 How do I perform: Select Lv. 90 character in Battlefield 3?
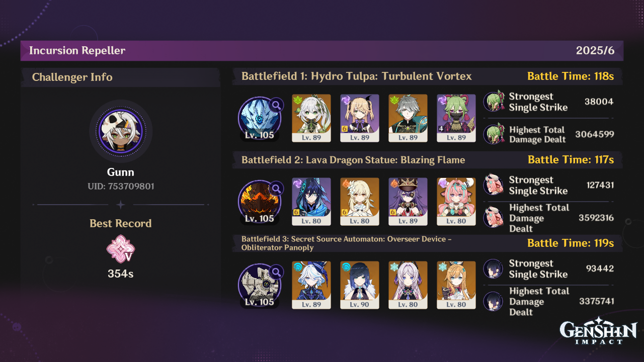(x=360, y=285)
